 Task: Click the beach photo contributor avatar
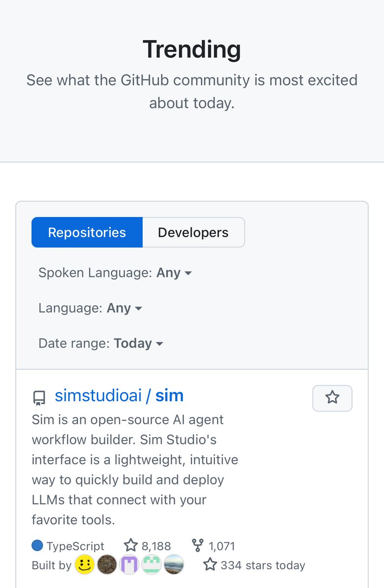pos(174,565)
